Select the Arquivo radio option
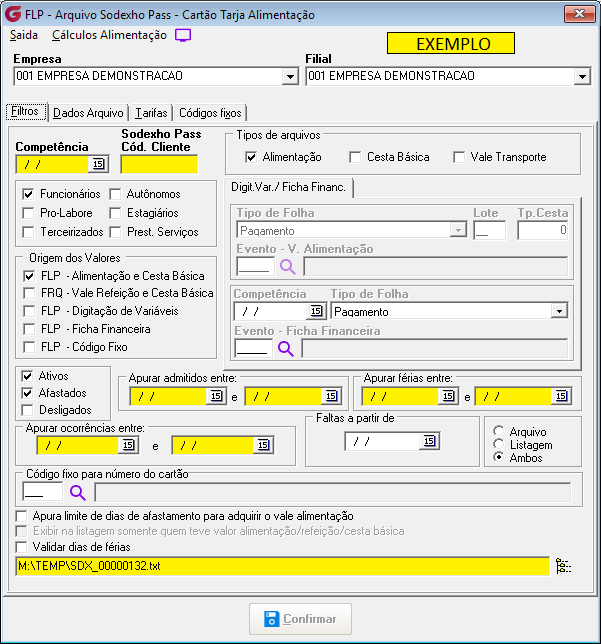601x644 pixels. (x=499, y=431)
